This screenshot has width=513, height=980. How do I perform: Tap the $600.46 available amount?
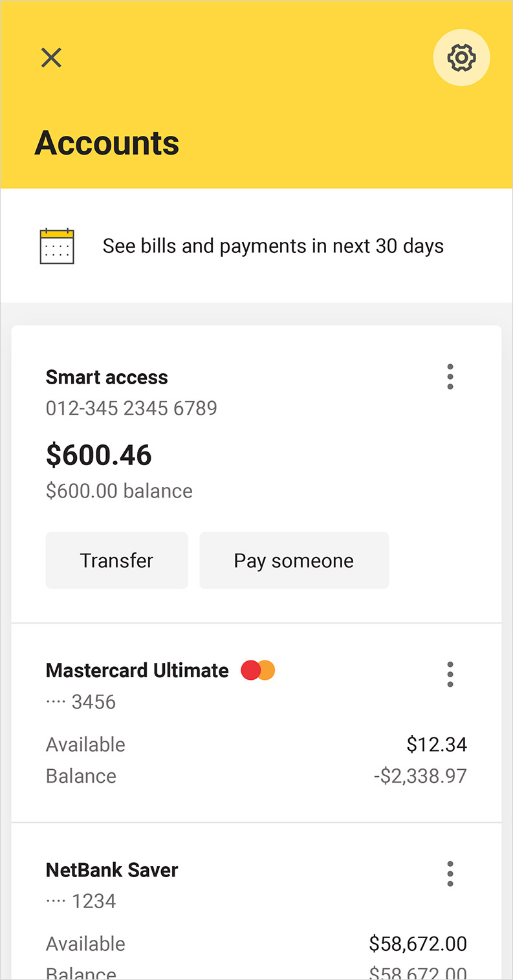click(99, 455)
